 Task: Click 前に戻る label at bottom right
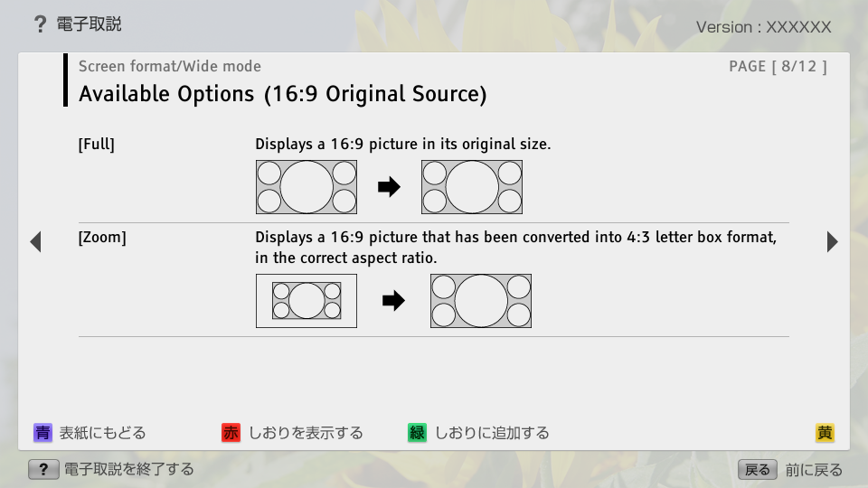(813, 469)
